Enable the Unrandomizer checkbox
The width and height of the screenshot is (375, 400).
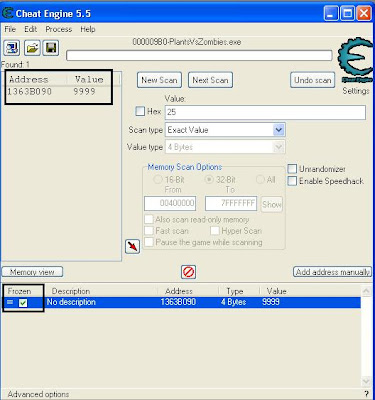(292, 169)
